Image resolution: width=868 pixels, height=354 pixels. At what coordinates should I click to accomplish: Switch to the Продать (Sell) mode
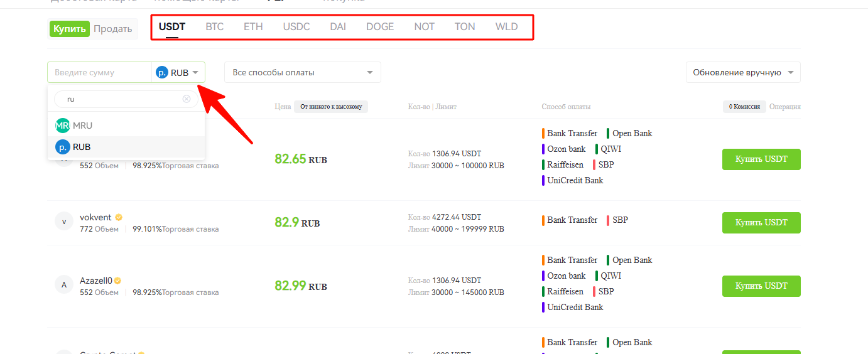(x=113, y=29)
